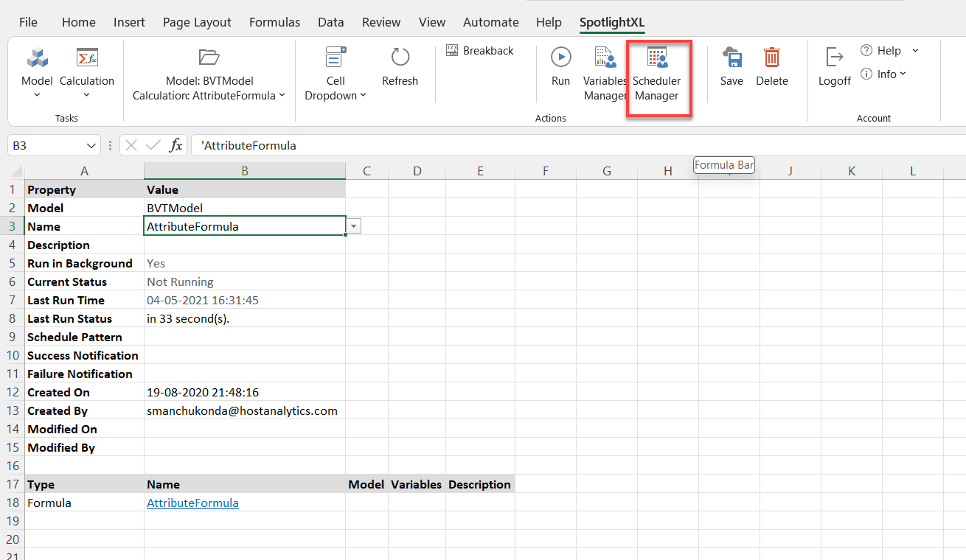Image resolution: width=966 pixels, height=560 pixels.
Task: Select column A header
Action: 84,171
